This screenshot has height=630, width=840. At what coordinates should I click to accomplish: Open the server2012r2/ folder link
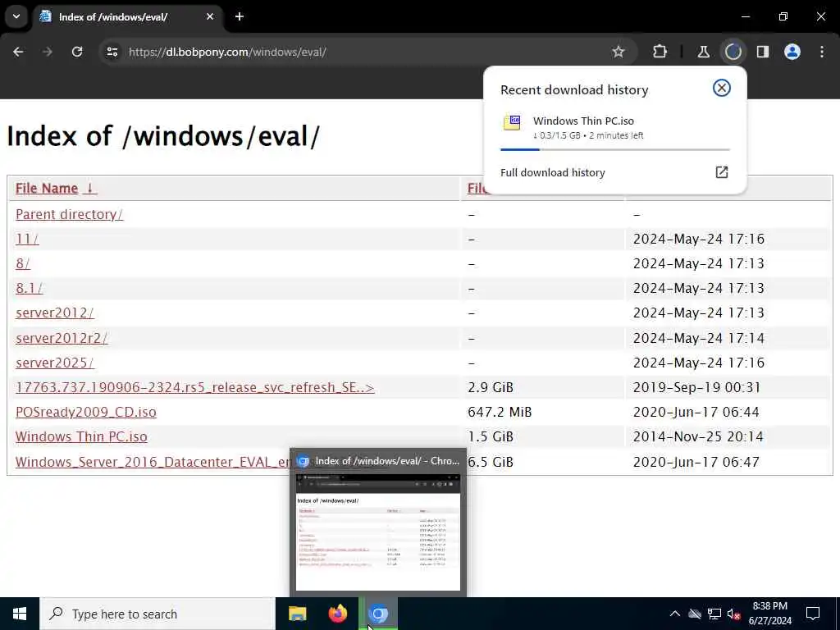coord(62,338)
